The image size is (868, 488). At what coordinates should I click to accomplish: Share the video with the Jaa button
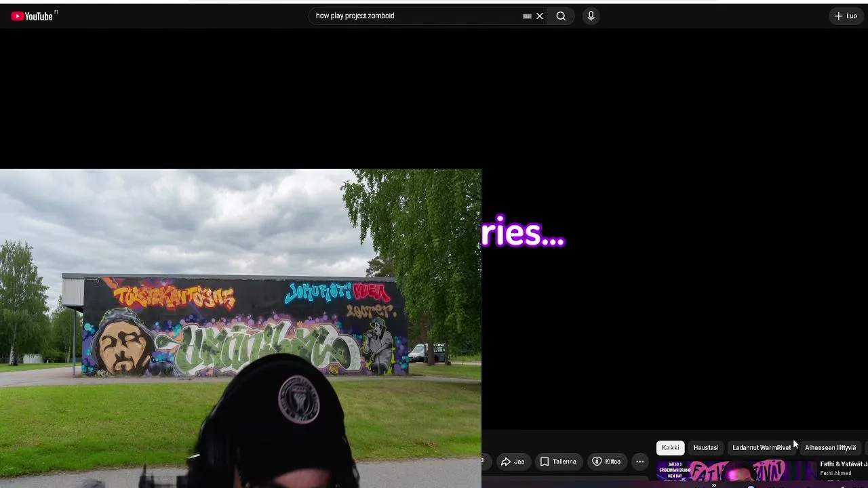pos(513,462)
